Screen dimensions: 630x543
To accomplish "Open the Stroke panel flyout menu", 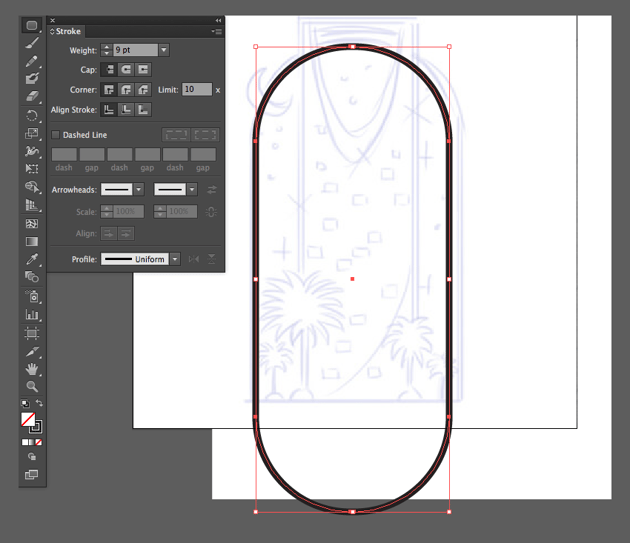I will coord(217,31).
